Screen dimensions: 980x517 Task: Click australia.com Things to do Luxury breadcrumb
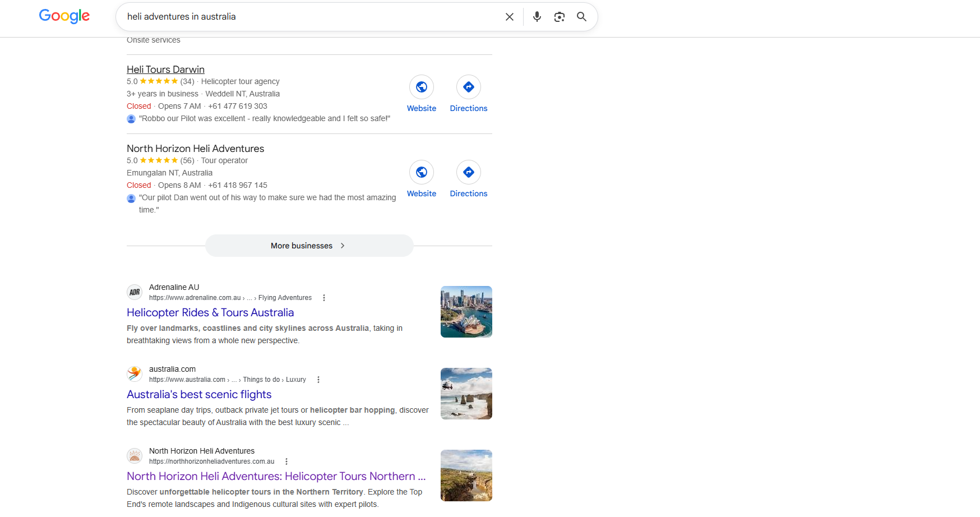228,380
